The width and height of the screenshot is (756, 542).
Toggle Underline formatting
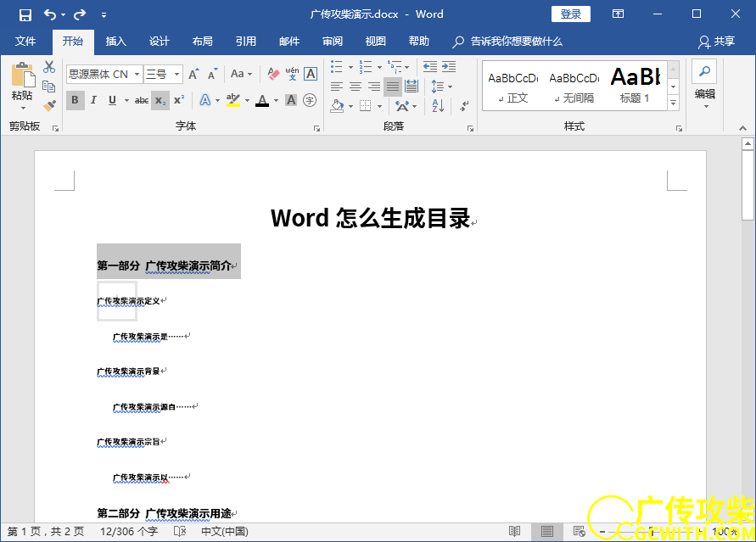pyautogui.click(x=112, y=100)
